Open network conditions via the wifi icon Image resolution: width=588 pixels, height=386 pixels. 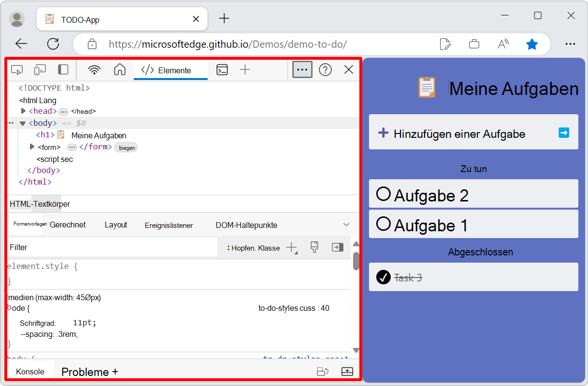pyautogui.click(x=94, y=69)
